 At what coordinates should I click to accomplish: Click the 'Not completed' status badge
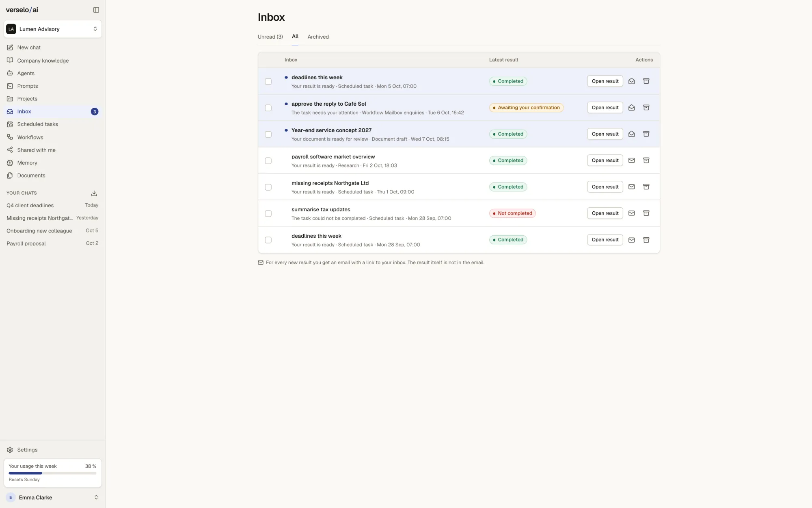(512, 213)
